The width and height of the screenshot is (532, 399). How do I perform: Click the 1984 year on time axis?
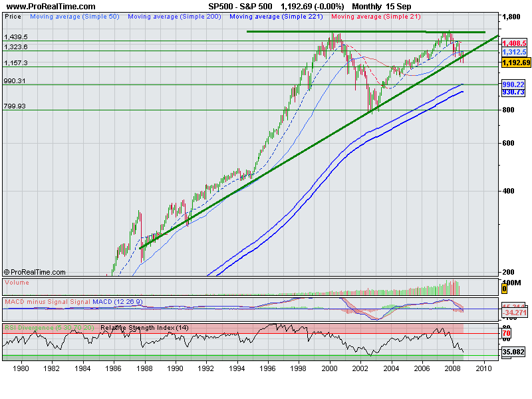click(x=82, y=368)
